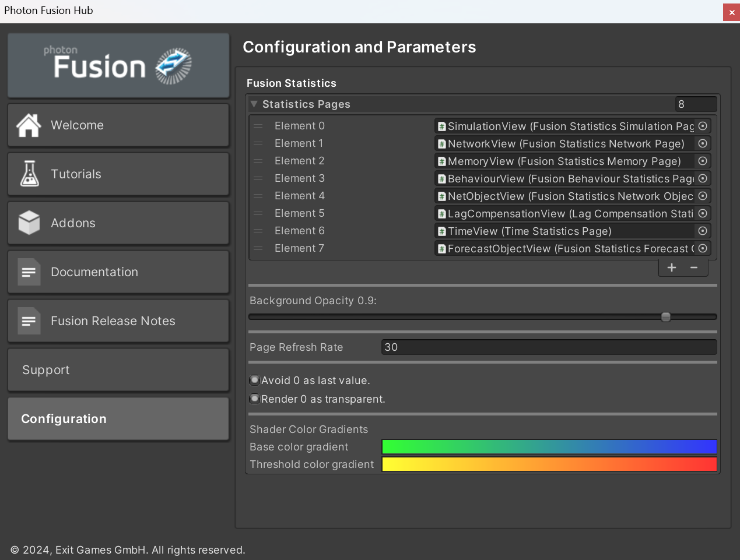Add a new statistics page element

[671, 267]
